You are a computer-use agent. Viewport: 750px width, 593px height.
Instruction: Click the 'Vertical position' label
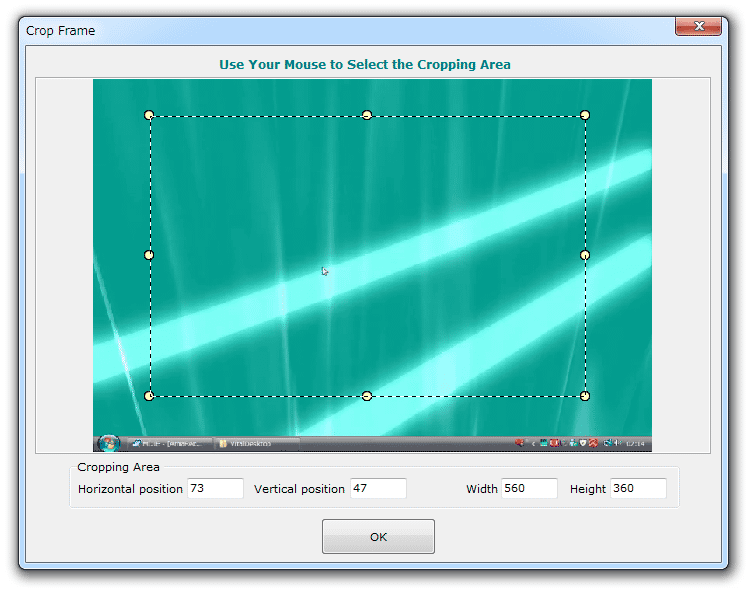pos(299,489)
